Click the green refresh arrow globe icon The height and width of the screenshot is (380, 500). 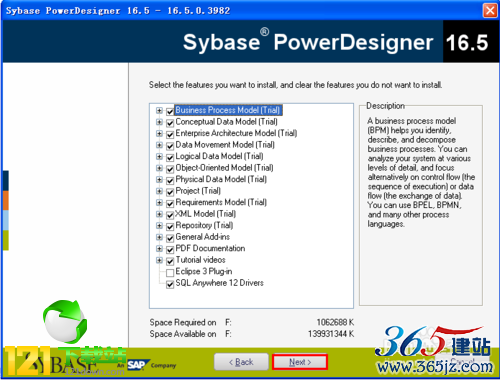[65, 321]
